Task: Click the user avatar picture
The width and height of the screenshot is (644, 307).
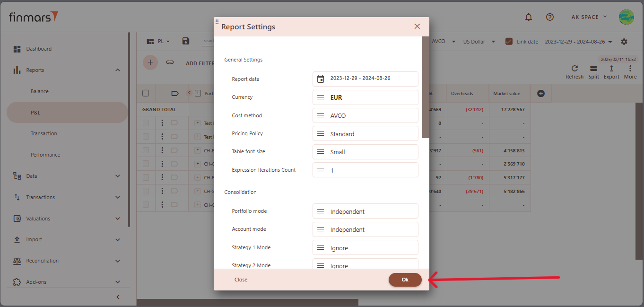Action: pos(627,17)
